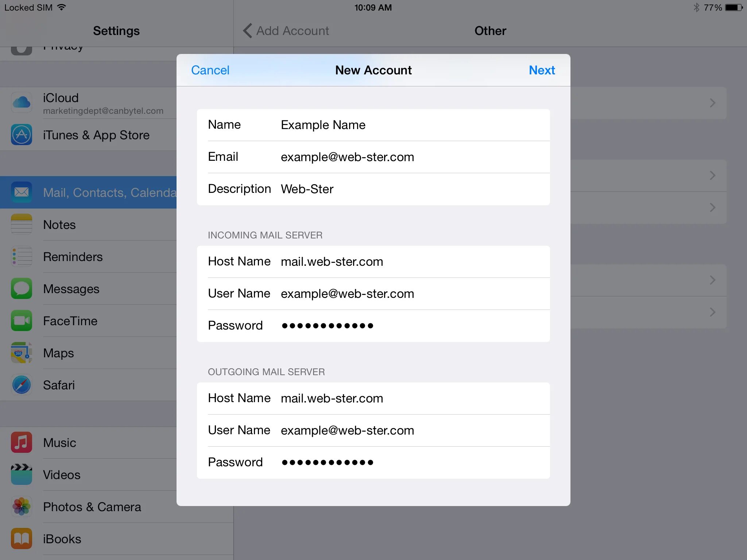The image size is (747, 560).
Task: Focus the incoming server Host Name field
Action: click(x=332, y=262)
